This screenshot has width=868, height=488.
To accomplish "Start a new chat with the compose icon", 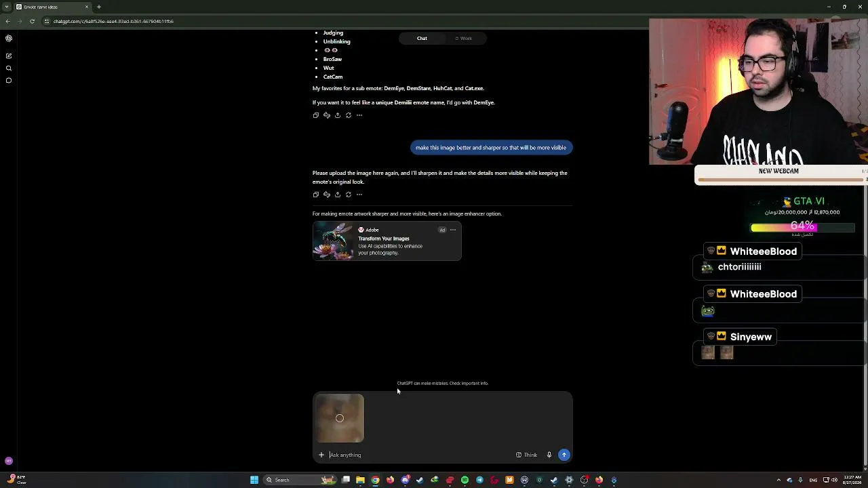I will coord(9,56).
